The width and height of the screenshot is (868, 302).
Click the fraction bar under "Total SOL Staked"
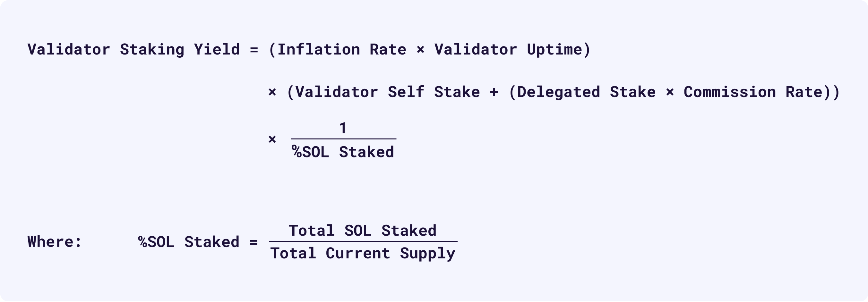[363, 241]
